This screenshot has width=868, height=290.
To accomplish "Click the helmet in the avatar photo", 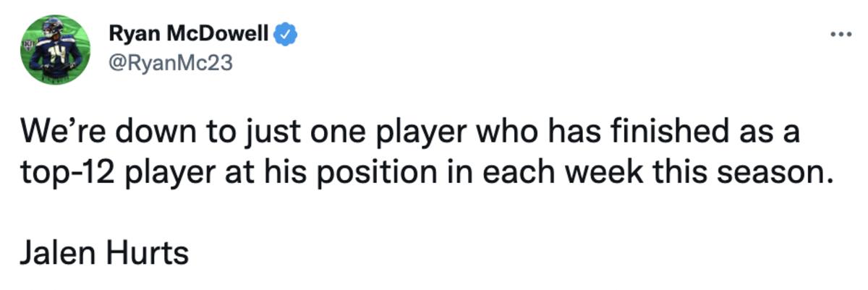I will tap(53, 28).
